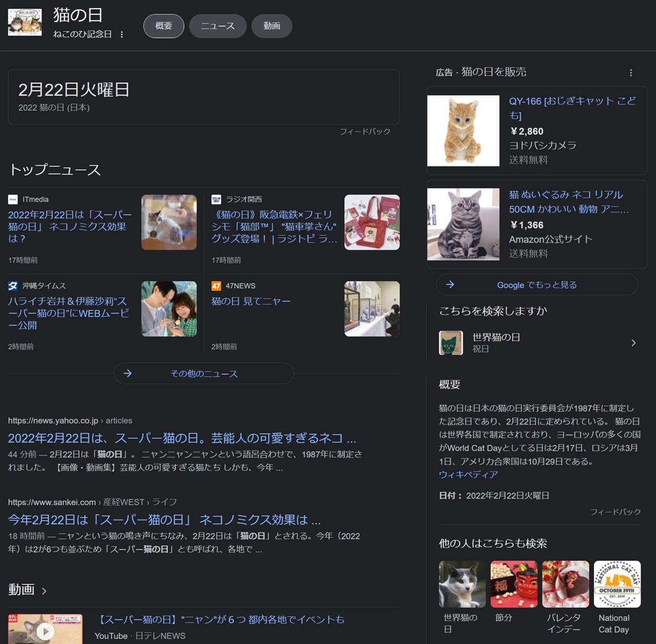656x644 pixels.
Task: Click the arrow icon in その他のニュース button
Action: 128,374
